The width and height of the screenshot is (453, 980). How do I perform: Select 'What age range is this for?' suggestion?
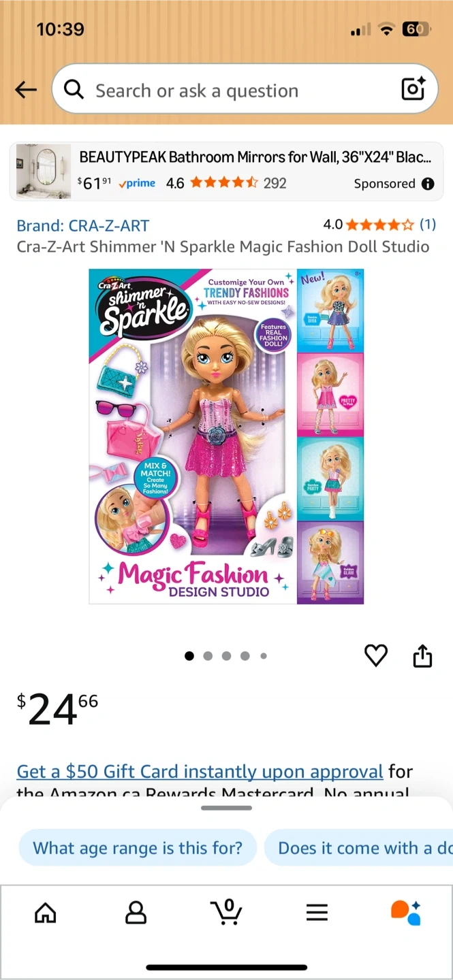[138, 848]
